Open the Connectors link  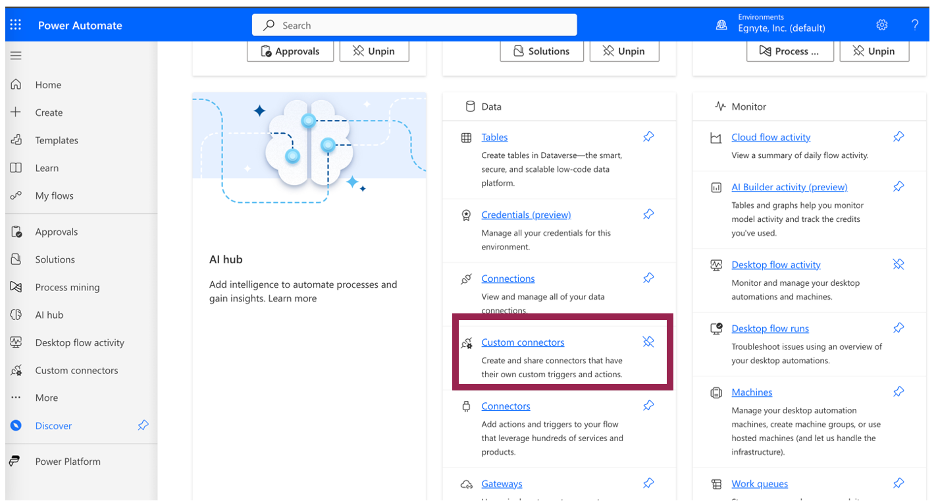click(506, 407)
